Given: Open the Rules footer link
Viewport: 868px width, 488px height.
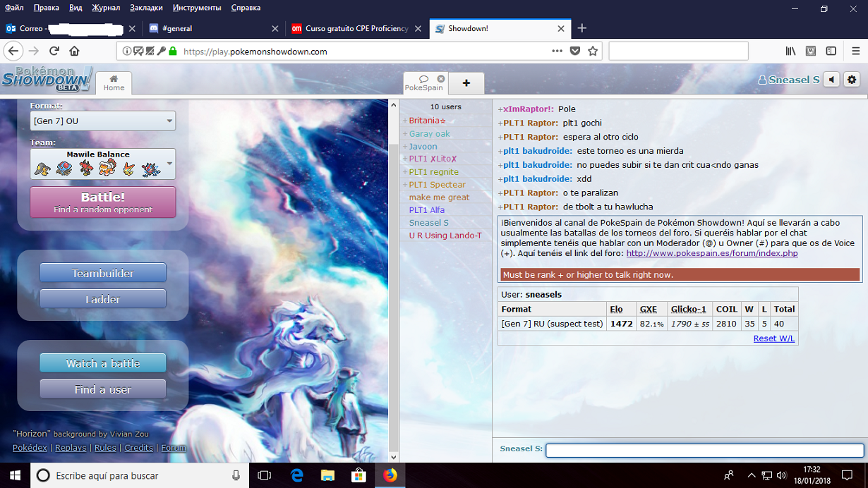Looking at the screenshot, I should (x=105, y=447).
